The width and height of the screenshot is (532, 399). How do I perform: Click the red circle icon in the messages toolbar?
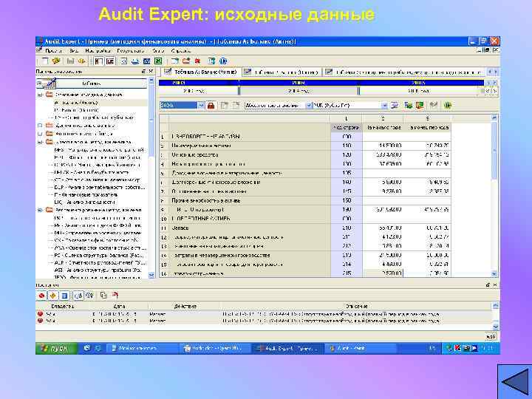point(41,296)
